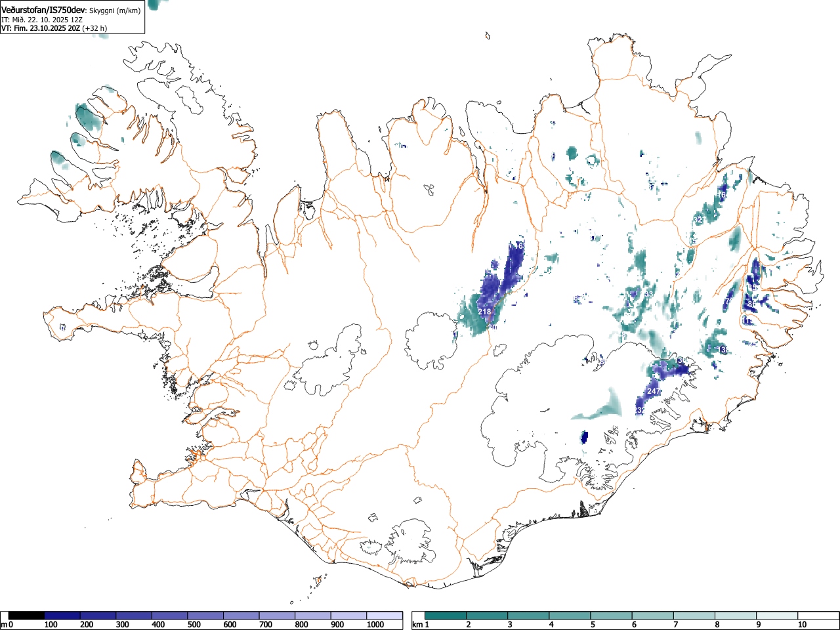Click the 500–600 m legend swatch
This screenshot has height=630, width=840.
pos(205,616)
